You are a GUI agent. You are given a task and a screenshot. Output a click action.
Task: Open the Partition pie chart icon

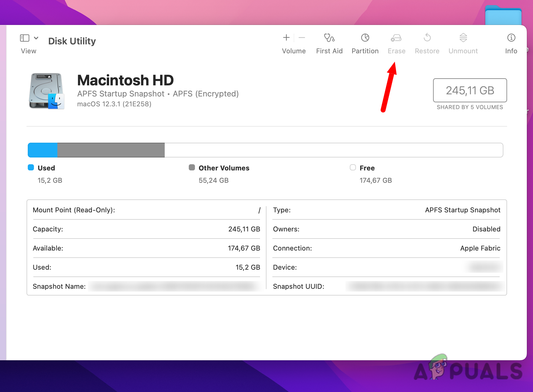[x=365, y=38]
